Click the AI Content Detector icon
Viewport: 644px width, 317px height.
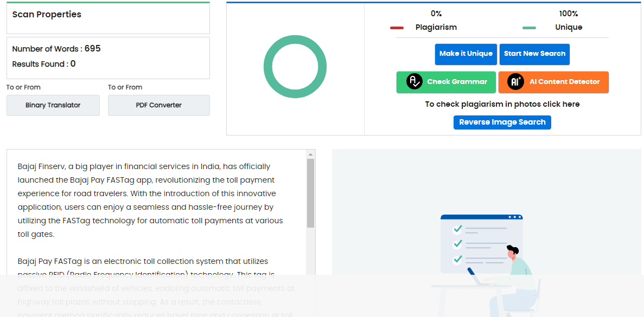point(515,82)
